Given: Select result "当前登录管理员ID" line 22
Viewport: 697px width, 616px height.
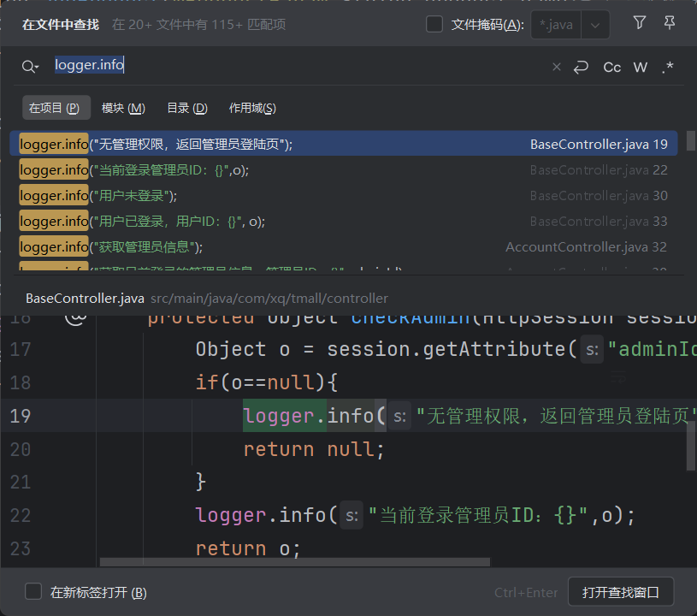Looking at the screenshot, I should 343,169.
